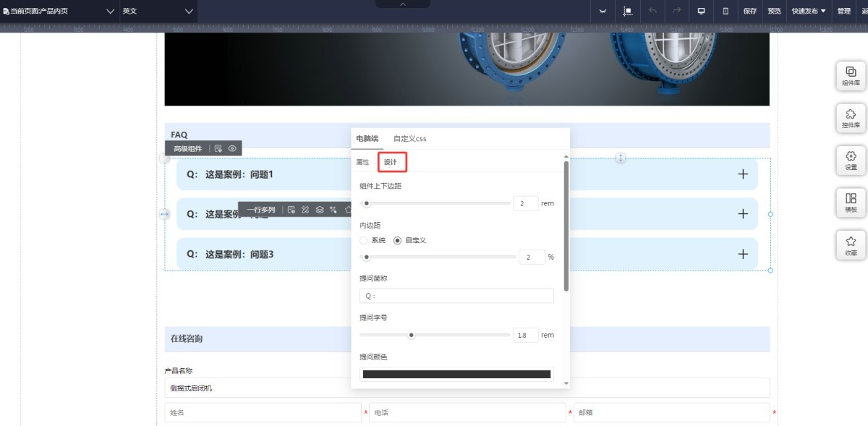
Task: Adjust the 组件上下边距 slider handle
Action: [x=367, y=203]
